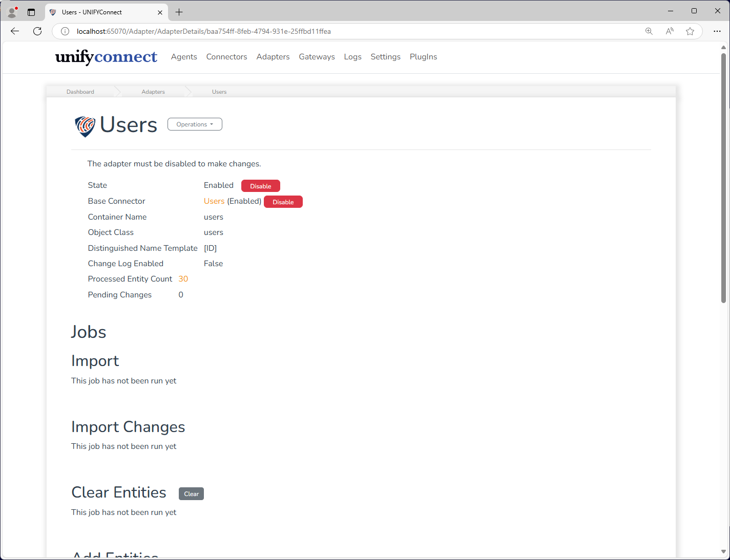
Task: Open the PlugIns menu item
Action: pyautogui.click(x=424, y=57)
